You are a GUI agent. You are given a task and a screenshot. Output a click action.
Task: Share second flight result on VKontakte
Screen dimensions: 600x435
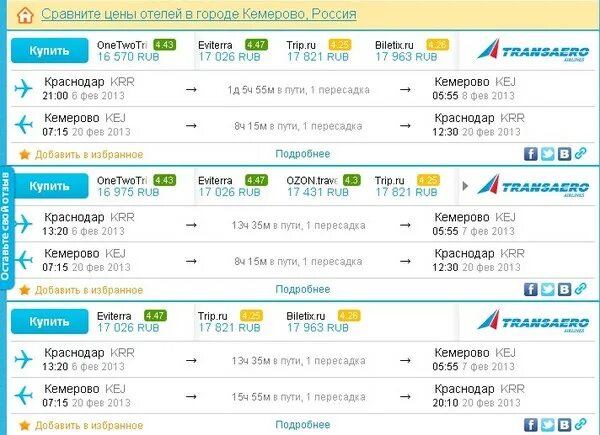[564, 289]
